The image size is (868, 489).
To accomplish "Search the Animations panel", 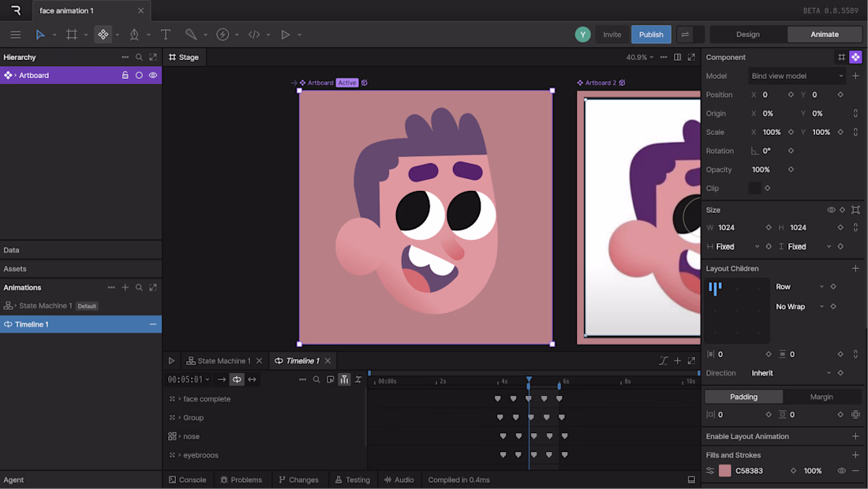I will [x=139, y=288].
